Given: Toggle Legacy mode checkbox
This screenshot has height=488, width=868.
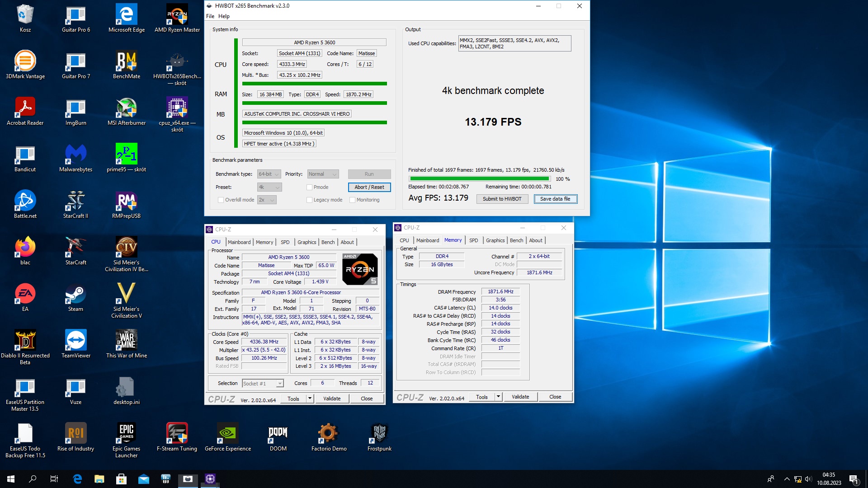Looking at the screenshot, I should 310,200.
